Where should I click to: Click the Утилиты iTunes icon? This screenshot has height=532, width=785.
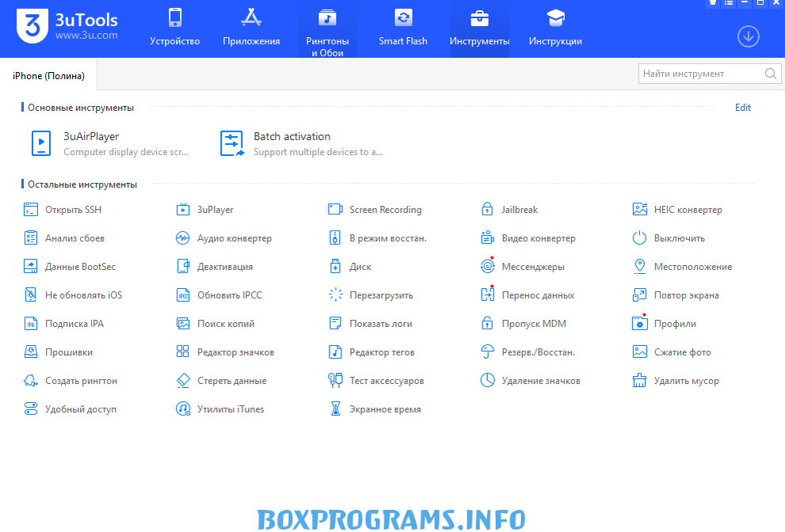(183, 409)
